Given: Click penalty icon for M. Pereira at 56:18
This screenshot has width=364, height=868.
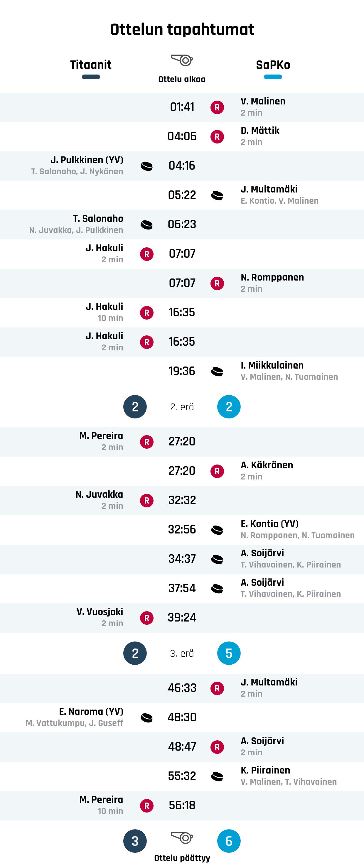Looking at the screenshot, I should click(x=146, y=806).
